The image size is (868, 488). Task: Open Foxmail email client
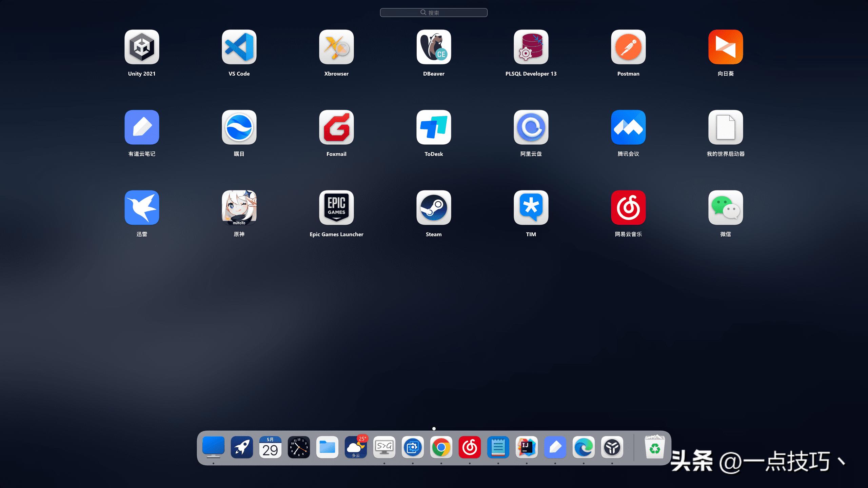click(x=336, y=128)
